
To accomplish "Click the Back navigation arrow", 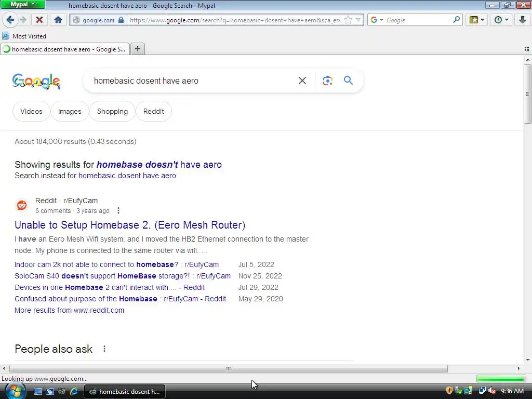I will pyautogui.click(x=10, y=20).
